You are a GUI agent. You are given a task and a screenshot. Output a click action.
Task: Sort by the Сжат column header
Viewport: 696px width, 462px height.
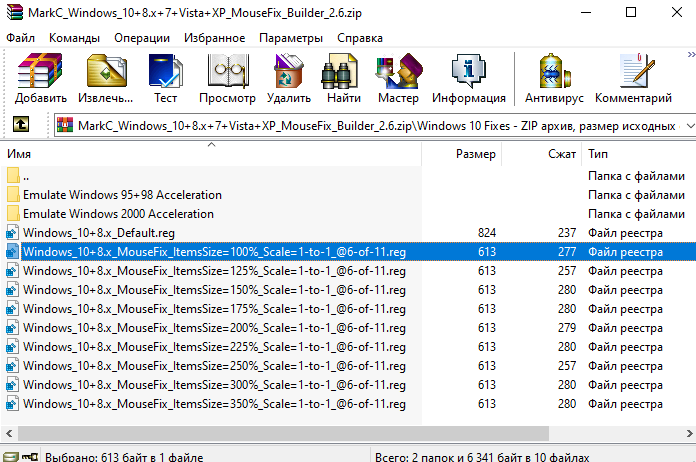click(542, 154)
